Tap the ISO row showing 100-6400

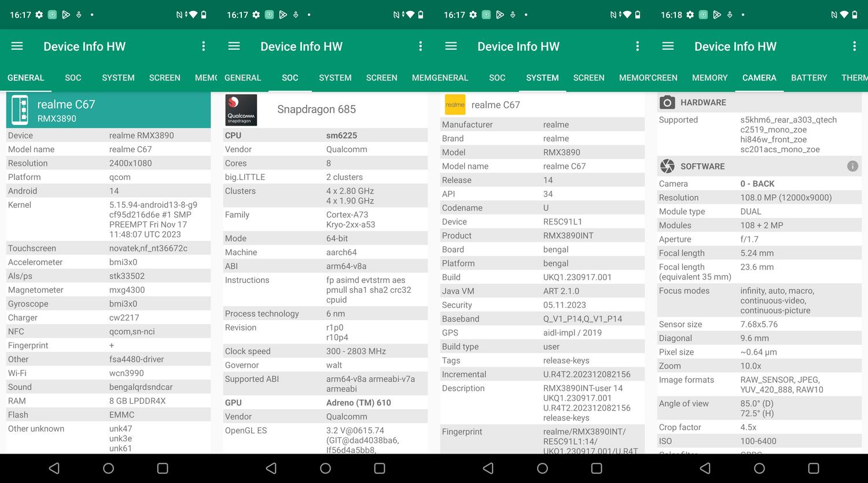point(759,441)
